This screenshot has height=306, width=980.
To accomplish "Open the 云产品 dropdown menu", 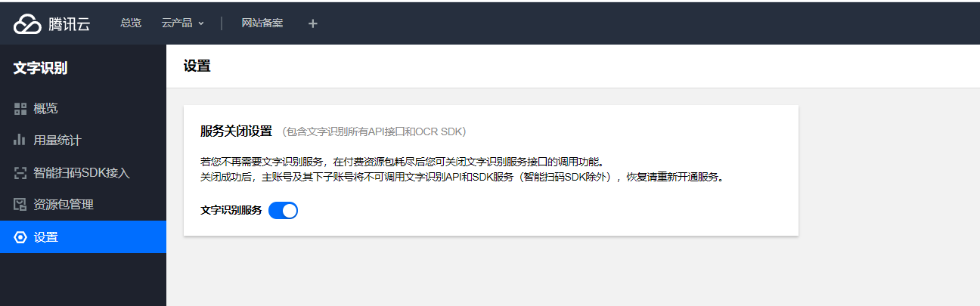I will [x=183, y=23].
